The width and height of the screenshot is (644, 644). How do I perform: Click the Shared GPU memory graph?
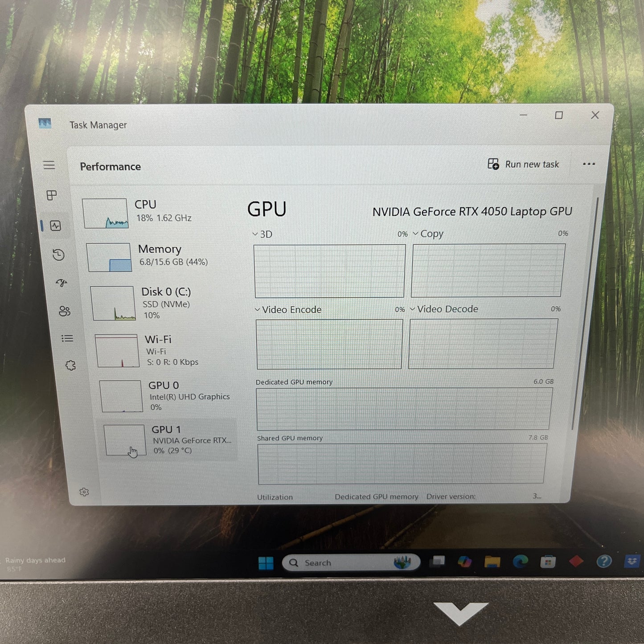(402, 463)
